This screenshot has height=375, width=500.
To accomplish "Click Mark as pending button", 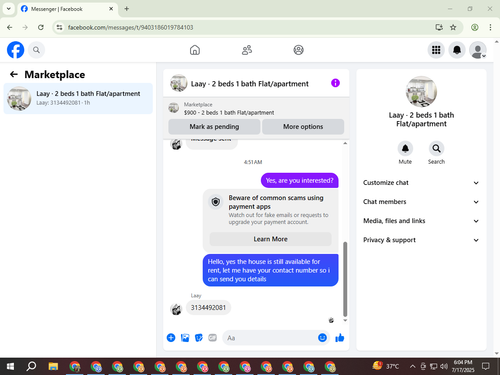I will pyautogui.click(x=214, y=127).
